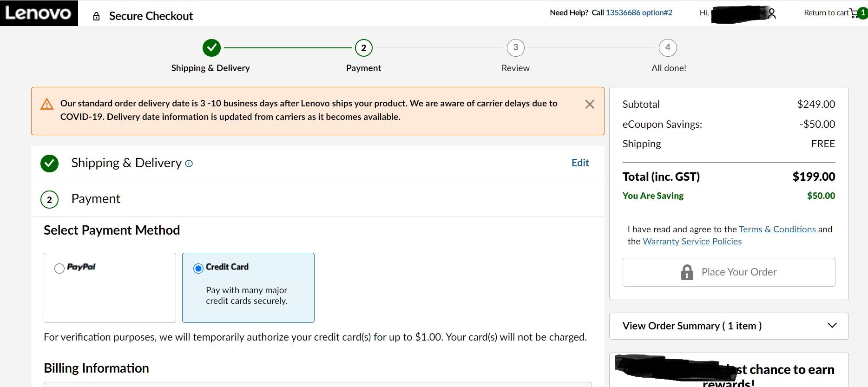868x387 pixels.
Task: Open the Terms & Conditions link
Action: pos(777,229)
